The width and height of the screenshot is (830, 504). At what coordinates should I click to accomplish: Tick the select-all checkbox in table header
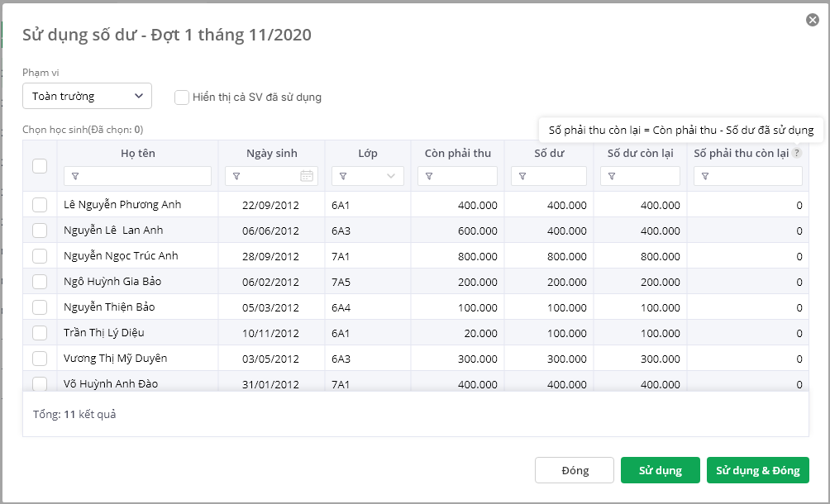coord(40,165)
